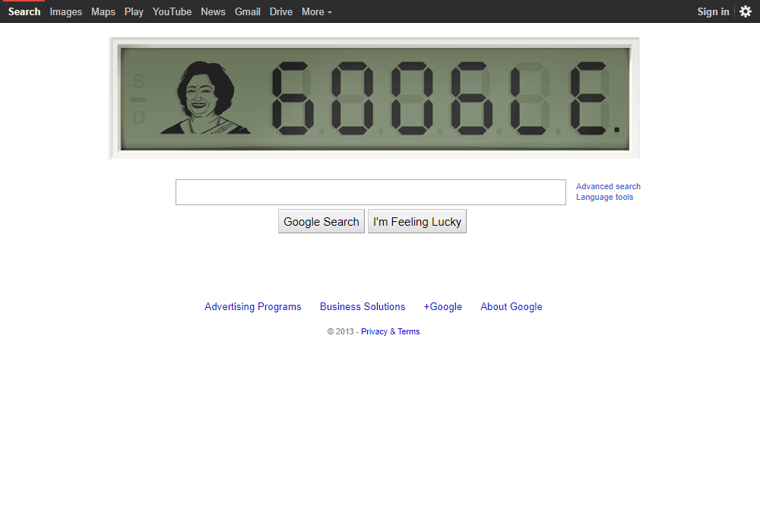Switch to YouTube from the top bar
The image size is (760, 532).
click(172, 11)
